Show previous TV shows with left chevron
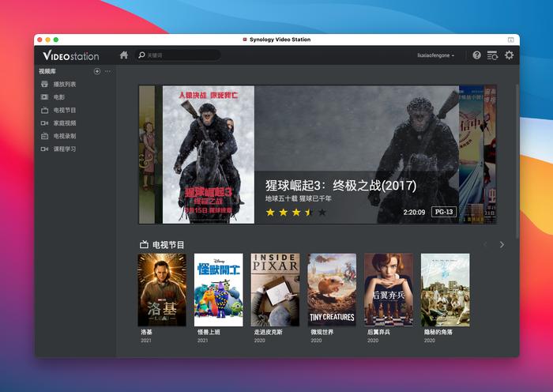Viewport: 553px width, 392px height. pos(485,244)
